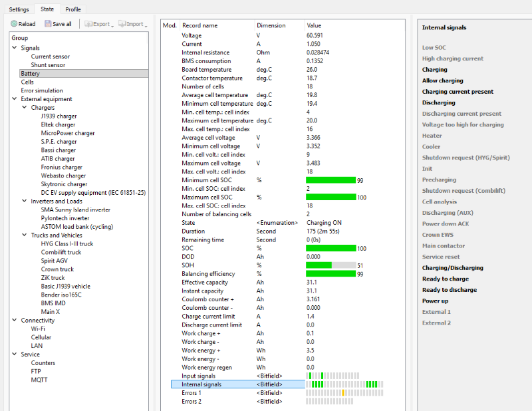Viewport: 532px width, 411px height.
Task: Collapse the Signals tree group
Action: [x=15, y=48]
